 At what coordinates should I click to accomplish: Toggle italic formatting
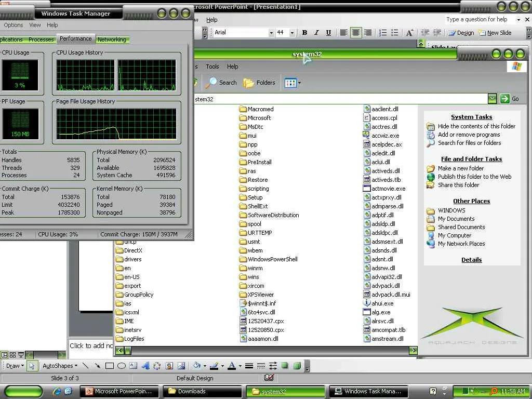coord(316,33)
